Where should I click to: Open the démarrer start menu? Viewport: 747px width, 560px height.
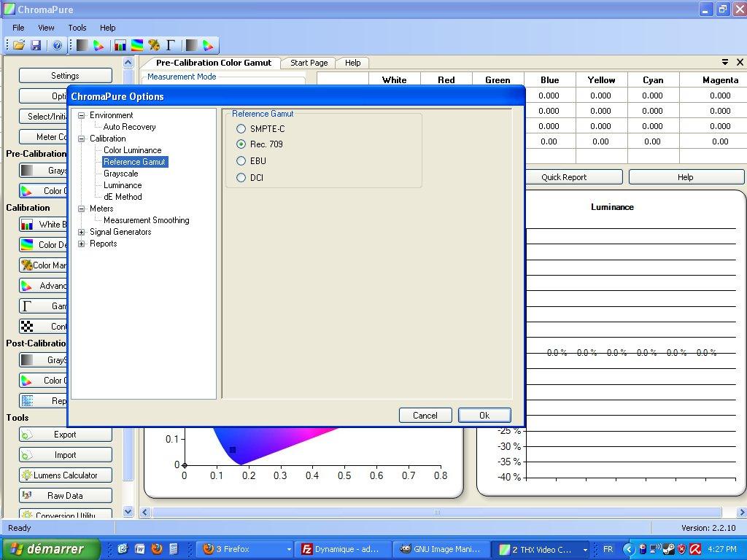[50, 549]
